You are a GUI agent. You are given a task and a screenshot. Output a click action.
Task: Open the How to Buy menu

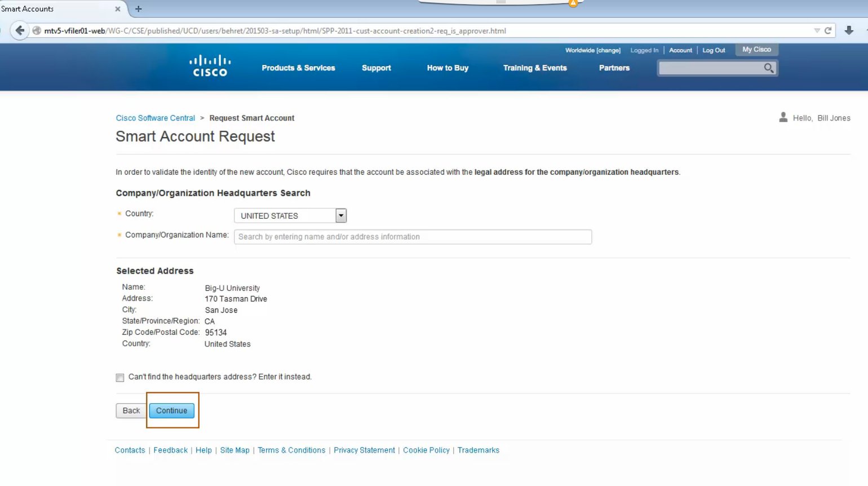[447, 68]
